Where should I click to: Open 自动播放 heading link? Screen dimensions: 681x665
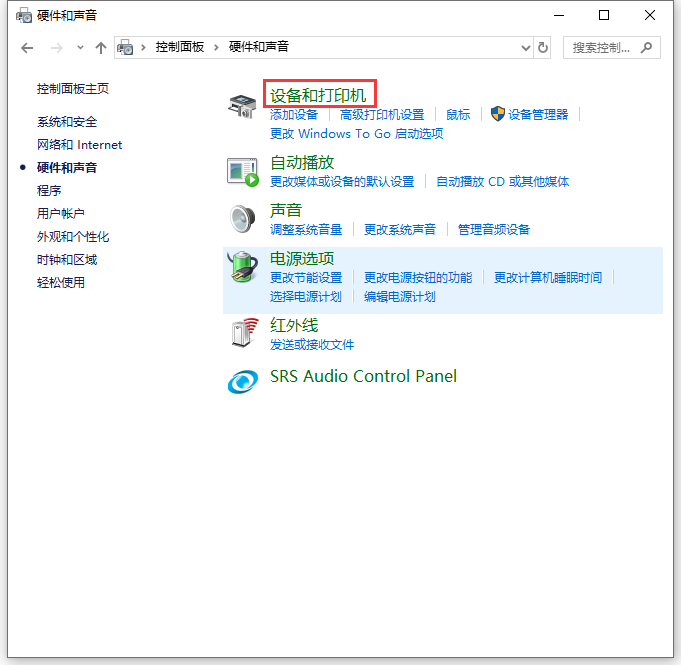[302, 162]
